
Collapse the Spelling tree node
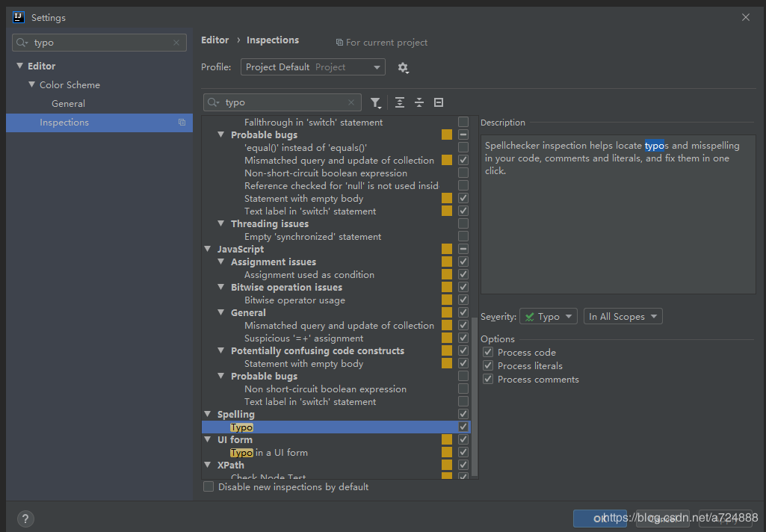point(208,414)
